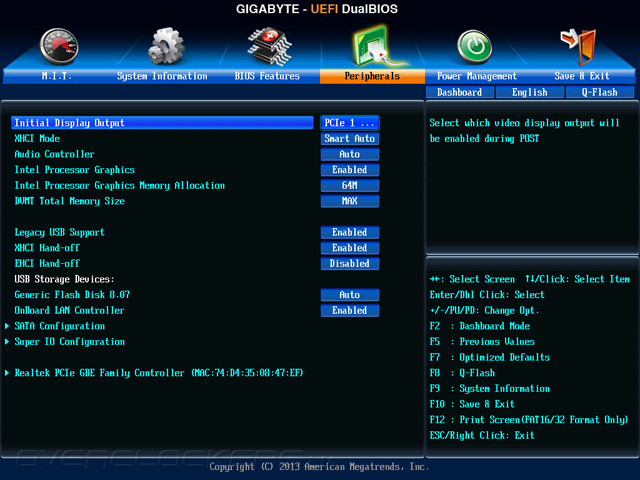The image size is (640, 480).
Task: Toggle Legacy USB Support Enabled value
Action: [x=350, y=232]
